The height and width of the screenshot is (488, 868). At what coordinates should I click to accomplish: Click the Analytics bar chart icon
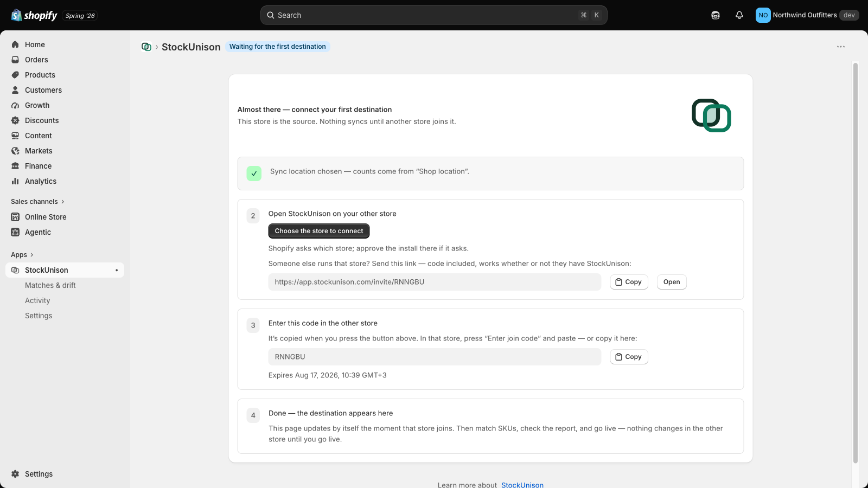15,181
